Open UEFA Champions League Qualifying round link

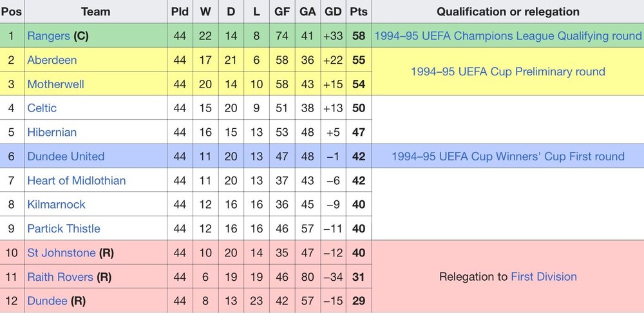coord(508,36)
